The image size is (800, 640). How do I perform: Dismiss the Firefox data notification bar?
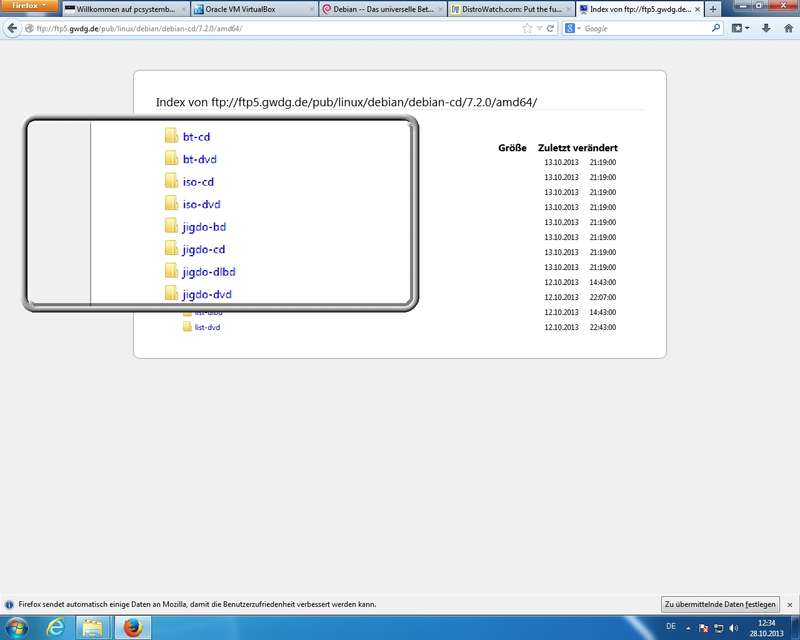click(x=790, y=604)
